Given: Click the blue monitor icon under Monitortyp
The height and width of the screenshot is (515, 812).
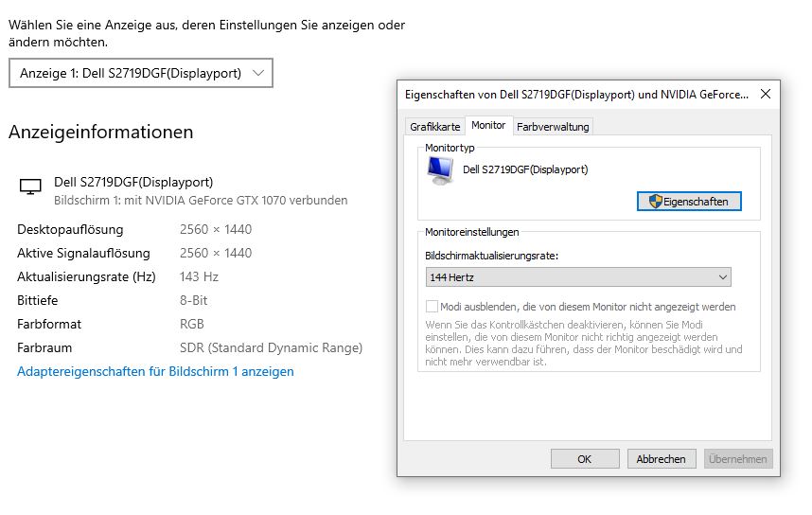Looking at the screenshot, I should coord(440,170).
